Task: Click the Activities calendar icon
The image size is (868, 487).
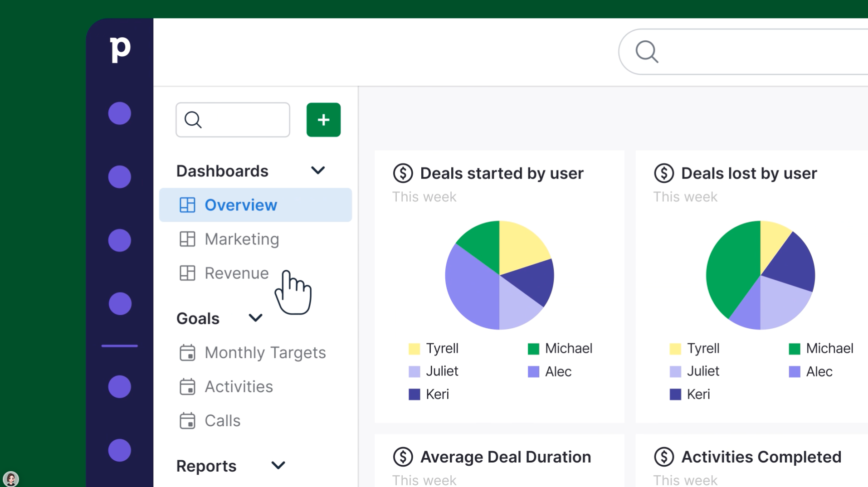Action: [187, 386]
